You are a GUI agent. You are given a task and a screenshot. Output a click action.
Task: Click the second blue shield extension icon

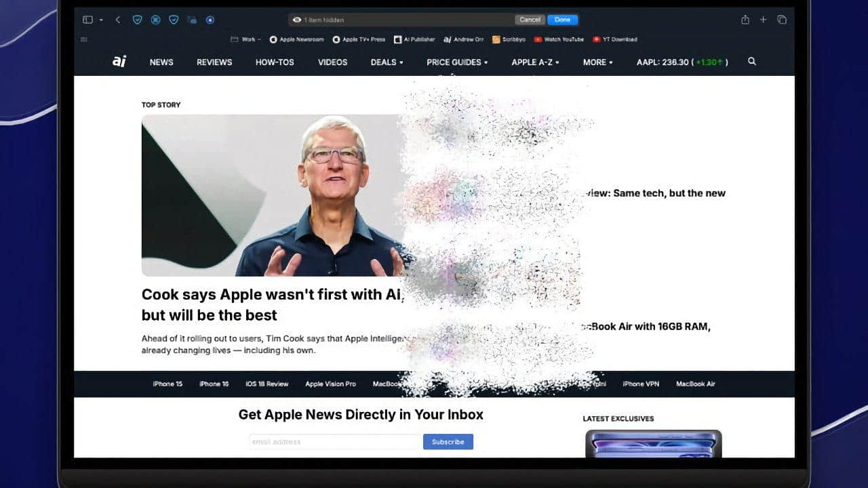click(174, 20)
